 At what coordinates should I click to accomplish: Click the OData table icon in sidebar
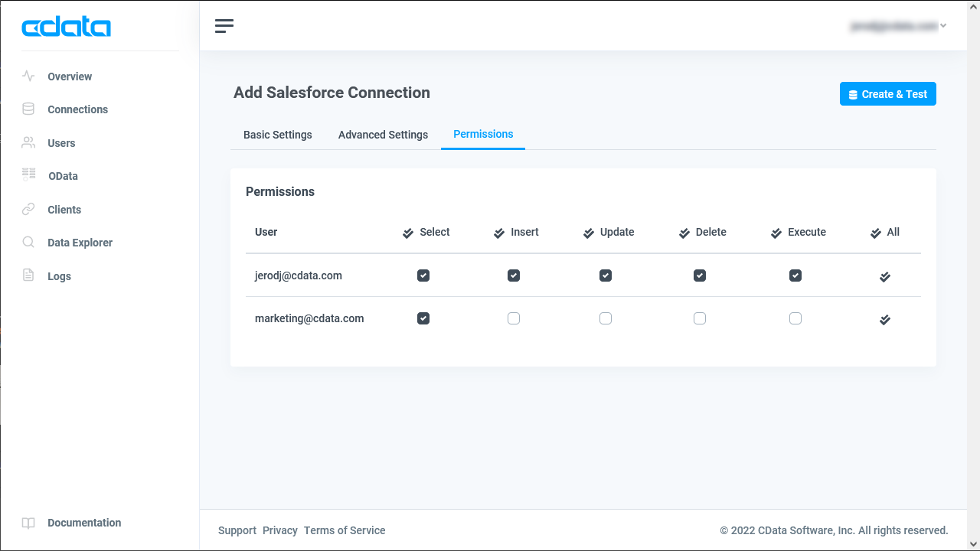(28, 175)
